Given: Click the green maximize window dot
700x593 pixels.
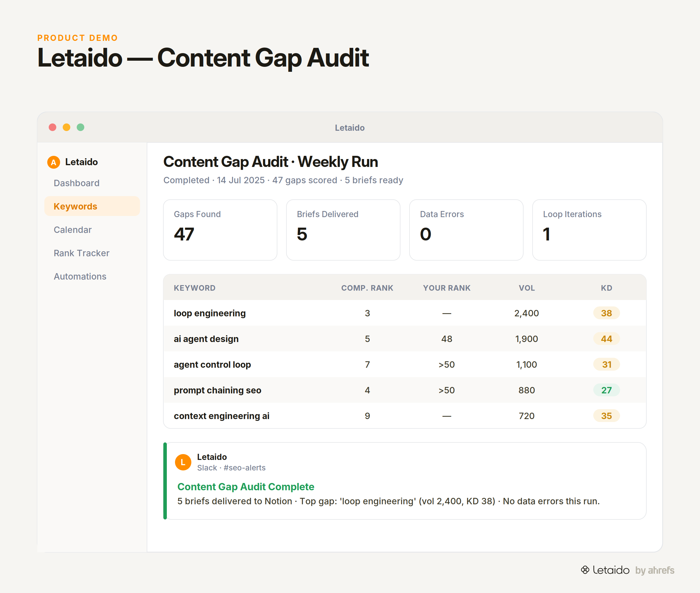Looking at the screenshot, I should 80,127.
